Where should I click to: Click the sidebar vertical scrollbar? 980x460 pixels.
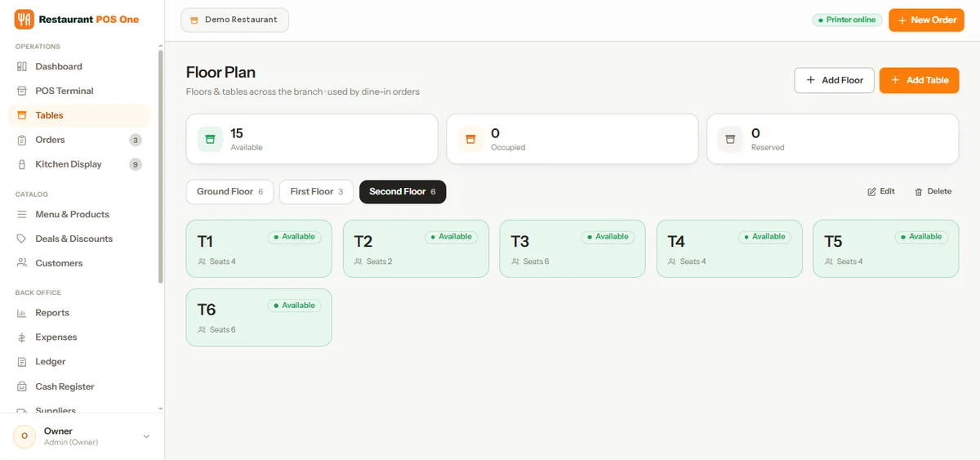tap(161, 167)
